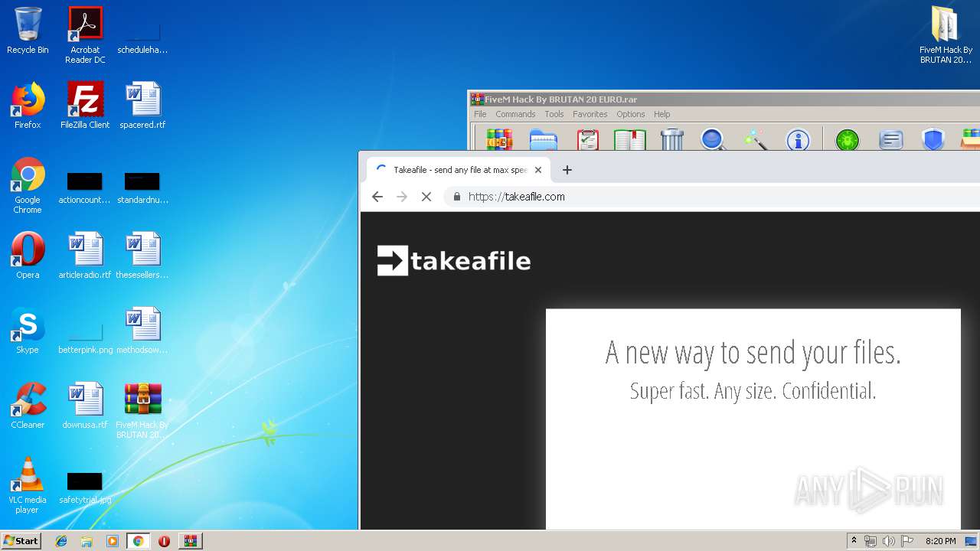Viewport: 980px width, 551px height.
Task: Click the volume speaker tray icon
Action: tap(889, 541)
